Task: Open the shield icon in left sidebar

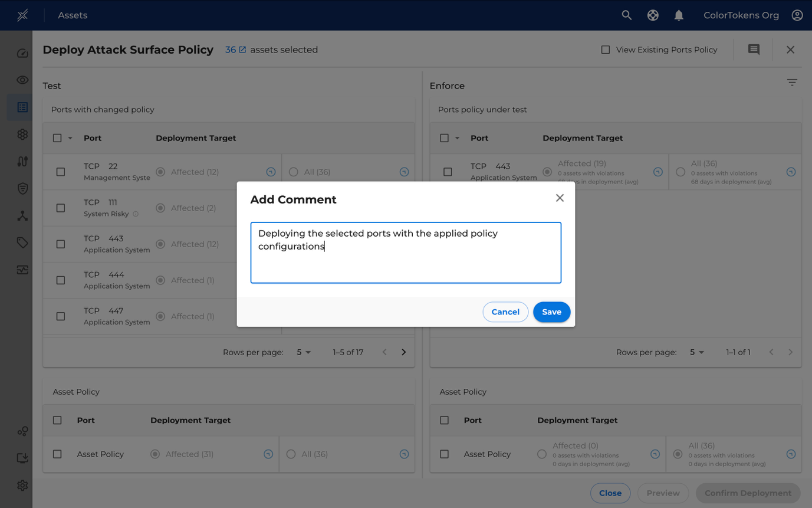Action: (22, 188)
